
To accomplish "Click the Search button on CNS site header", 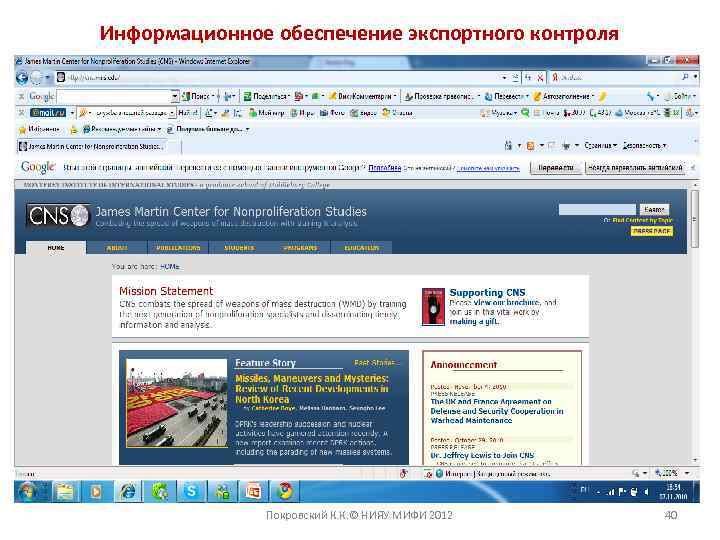I will click(x=654, y=209).
